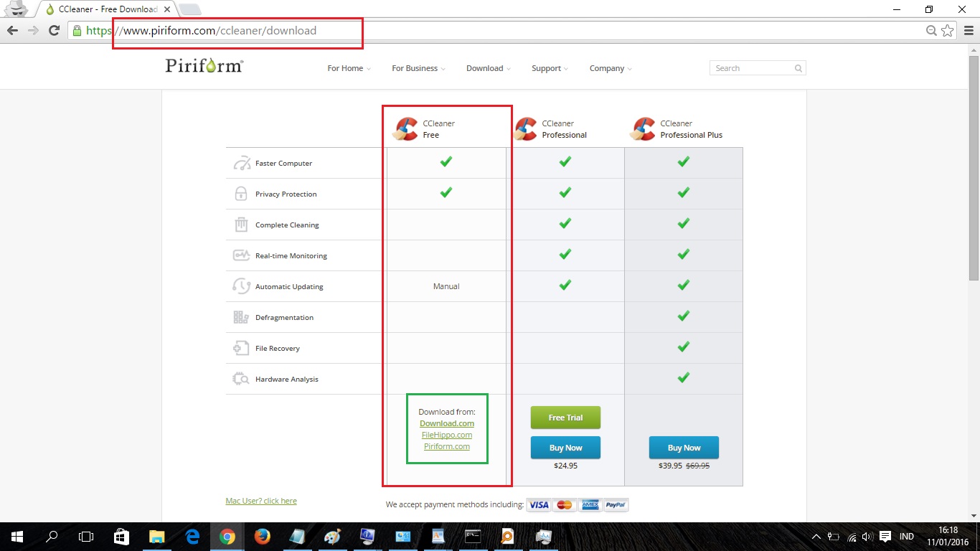
Task: Click the zoom magnifier in the address bar
Action: pyautogui.click(x=931, y=30)
